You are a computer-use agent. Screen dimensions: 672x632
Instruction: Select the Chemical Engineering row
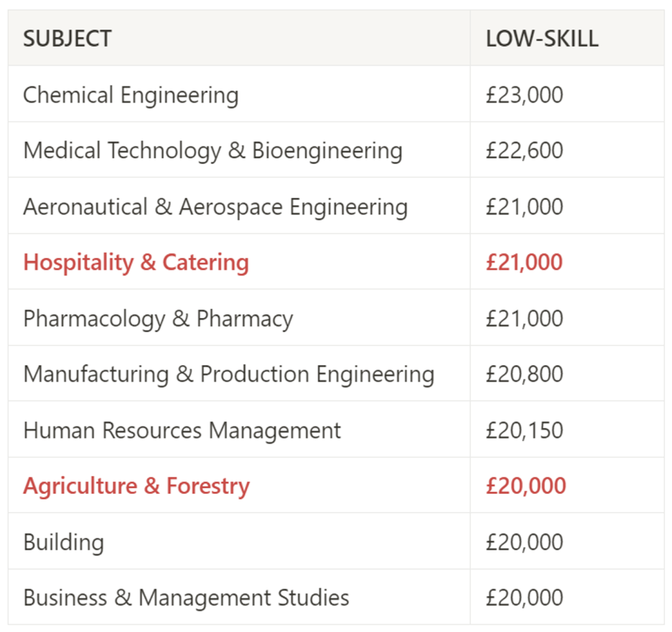[336, 95]
